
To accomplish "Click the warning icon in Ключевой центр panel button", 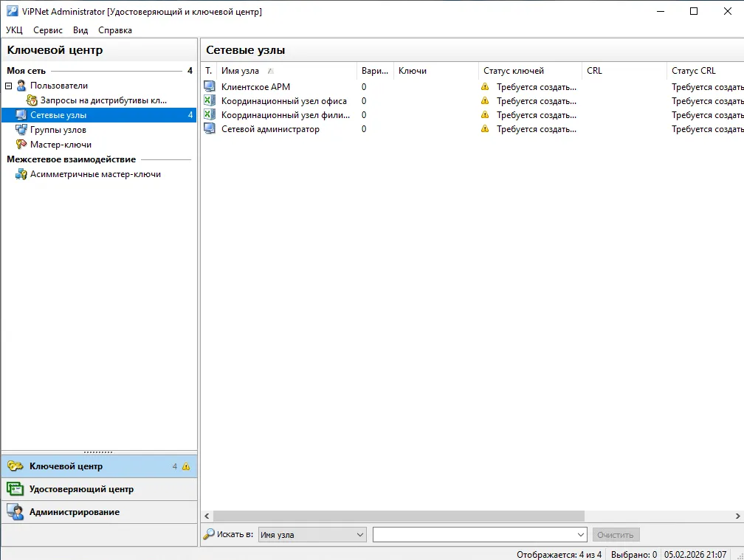I will (x=186, y=466).
